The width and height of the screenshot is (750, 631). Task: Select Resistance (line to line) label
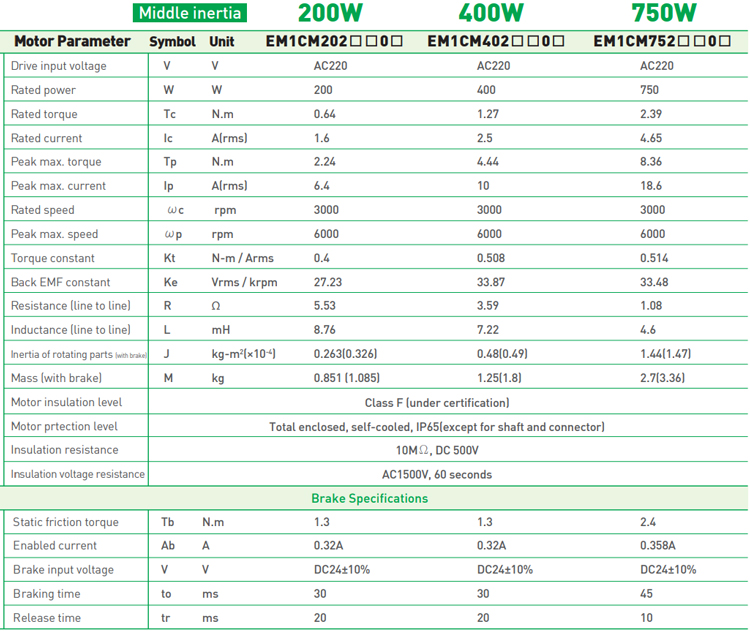click(71, 306)
